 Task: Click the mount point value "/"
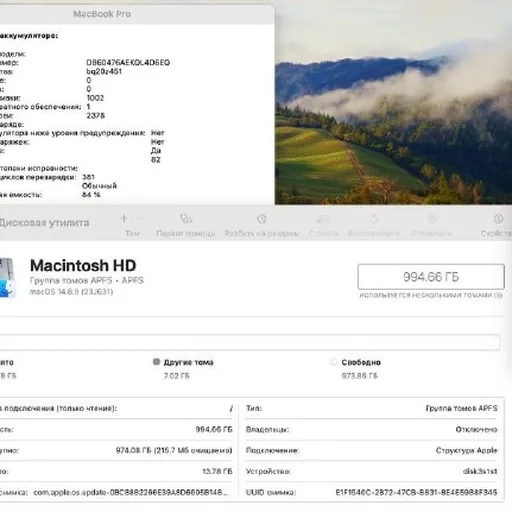[231, 408]
